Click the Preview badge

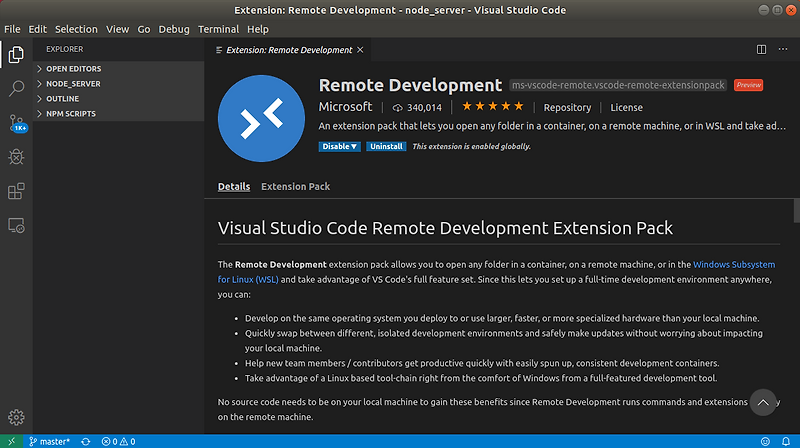pos(748,85)
